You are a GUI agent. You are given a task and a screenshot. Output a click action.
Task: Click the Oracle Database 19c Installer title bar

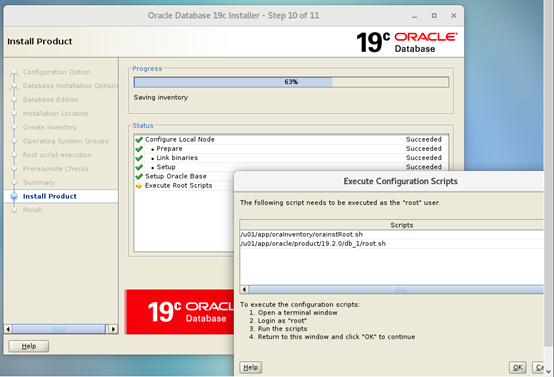pos(233,16)
